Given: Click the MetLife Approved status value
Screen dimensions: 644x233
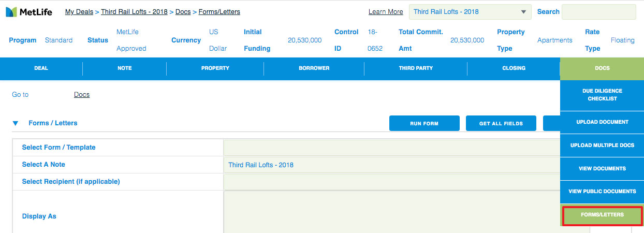Looking at the screenshot, I should pyautogui.click(x=131, y=40).
